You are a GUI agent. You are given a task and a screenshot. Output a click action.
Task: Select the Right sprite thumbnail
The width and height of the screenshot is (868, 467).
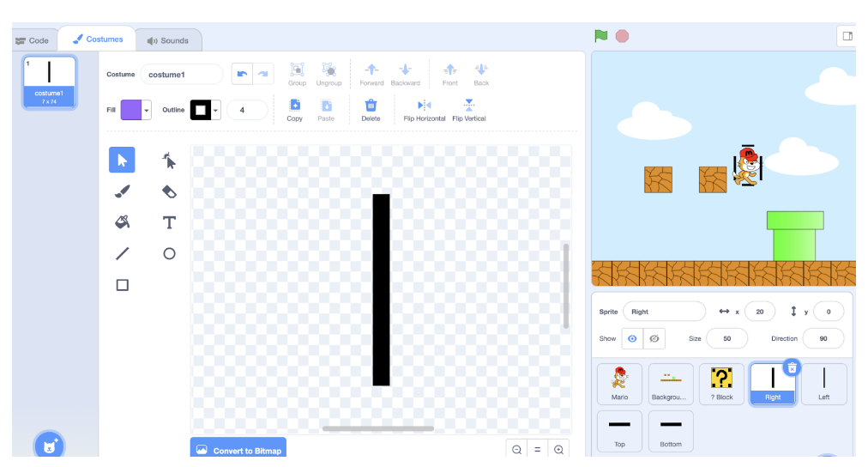tap(772, 384)
